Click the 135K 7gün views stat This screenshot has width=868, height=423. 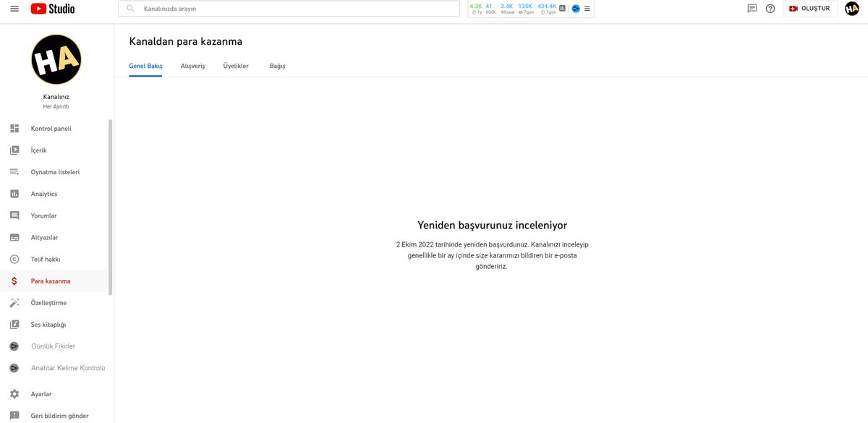525,9
